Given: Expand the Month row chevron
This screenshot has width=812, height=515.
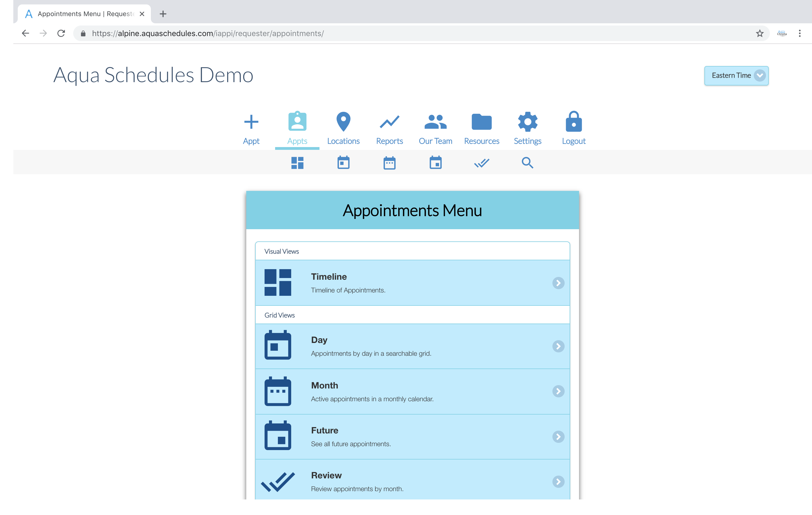Looking at the screenshot, I should [558, 392].
